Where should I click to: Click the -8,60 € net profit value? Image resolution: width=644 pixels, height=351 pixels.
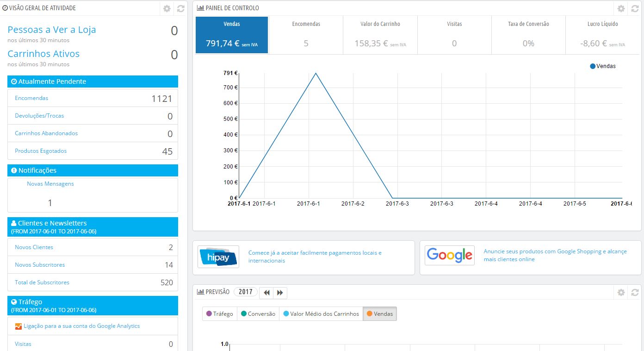point(593,44)
